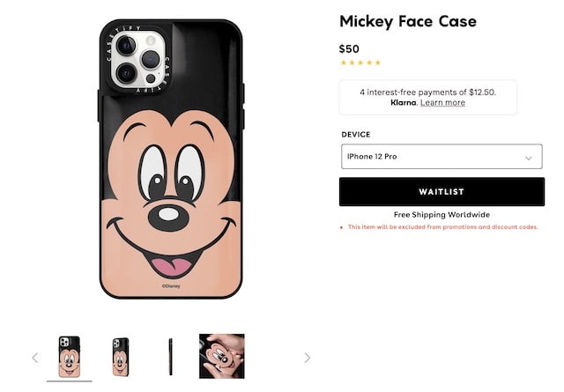Select the front-view case thumbnail
The width and height of the screenshot is (564, 392).
[x=69, y=357]
